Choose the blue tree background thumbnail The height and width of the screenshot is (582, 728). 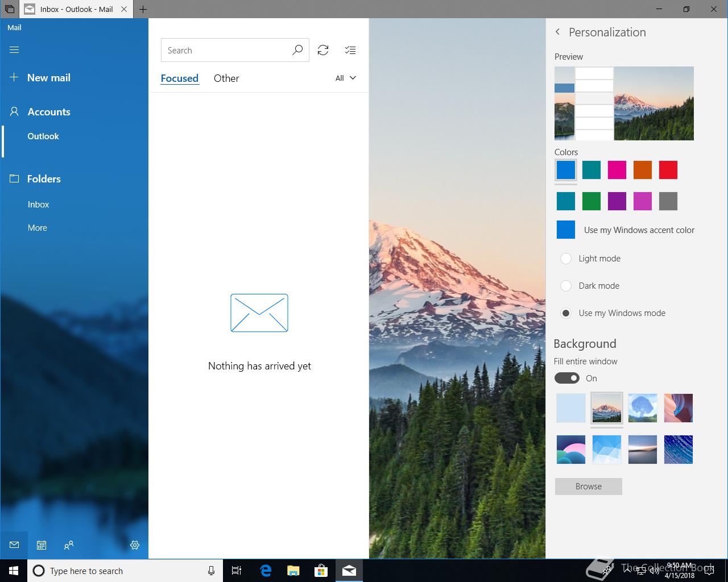pyautogui.click(x=643, y=408)
